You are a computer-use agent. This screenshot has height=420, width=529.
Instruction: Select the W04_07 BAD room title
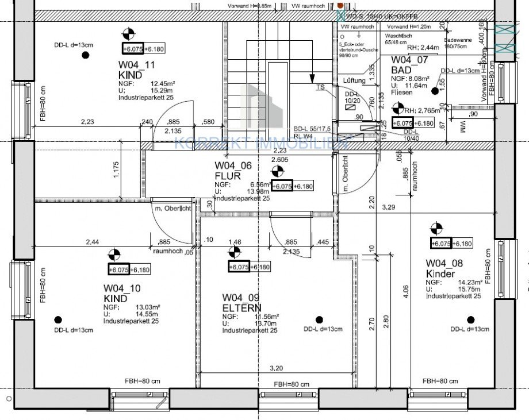pos(409,65)
